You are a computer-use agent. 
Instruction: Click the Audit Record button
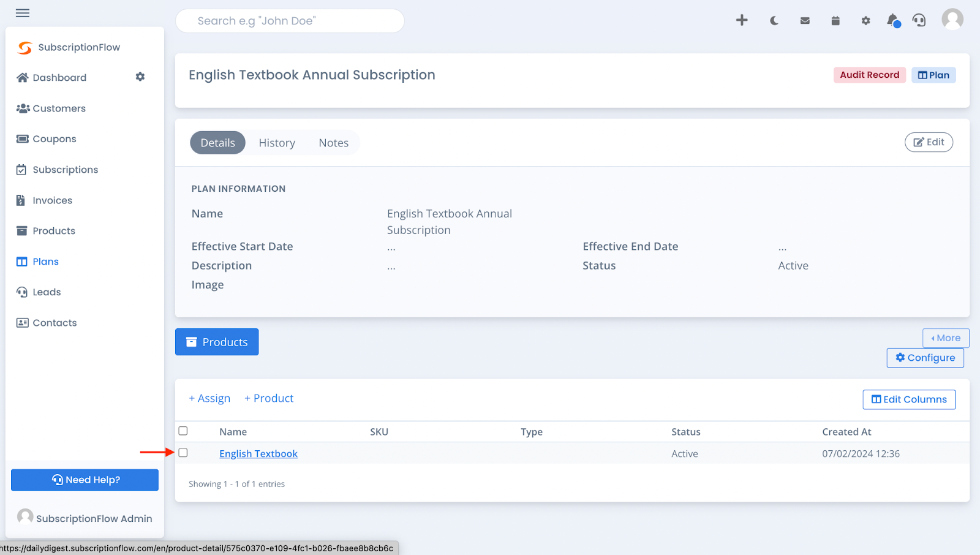(869, 75)
